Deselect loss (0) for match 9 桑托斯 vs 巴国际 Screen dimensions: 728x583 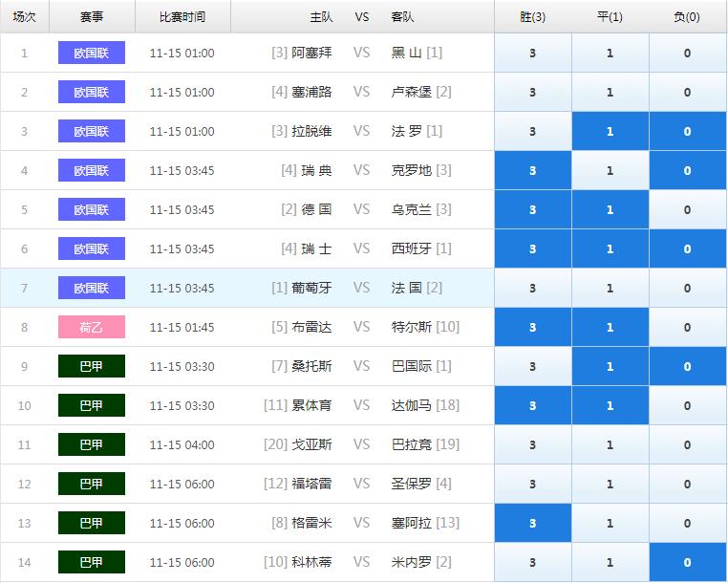point(688,366)
